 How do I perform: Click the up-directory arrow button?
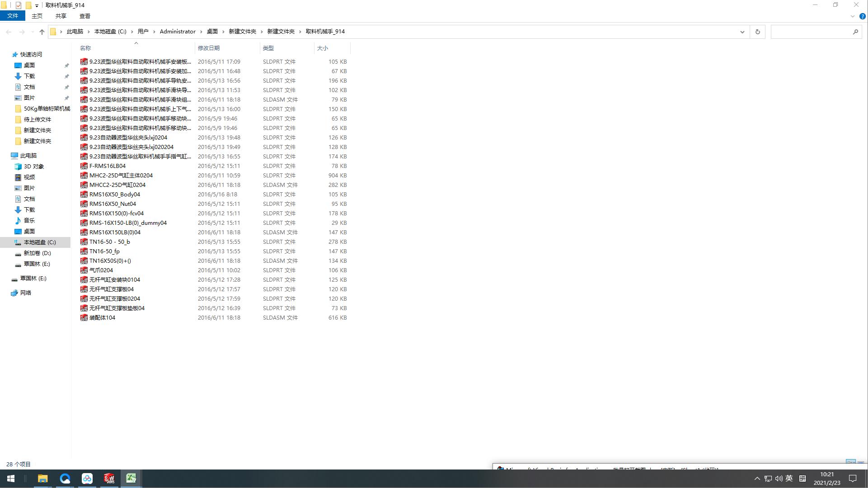42,32
